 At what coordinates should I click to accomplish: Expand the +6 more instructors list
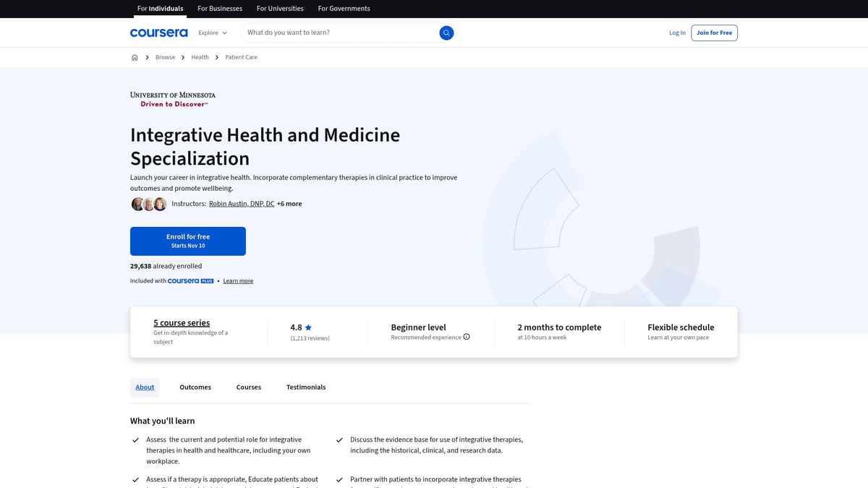(289, 203)
